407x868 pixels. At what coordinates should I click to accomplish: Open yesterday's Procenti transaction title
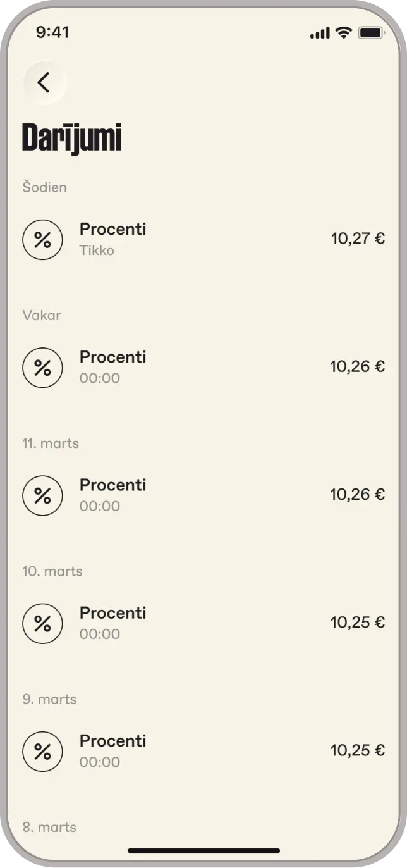pos(112,357)
